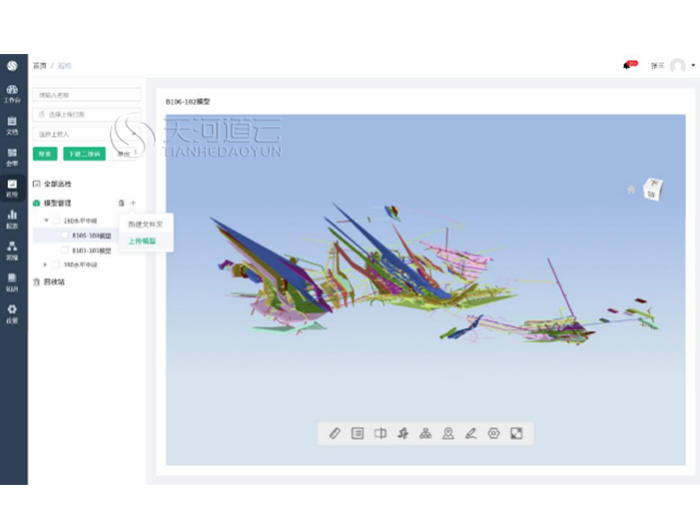Click plus icon next to model management

[x=133, y=203]
